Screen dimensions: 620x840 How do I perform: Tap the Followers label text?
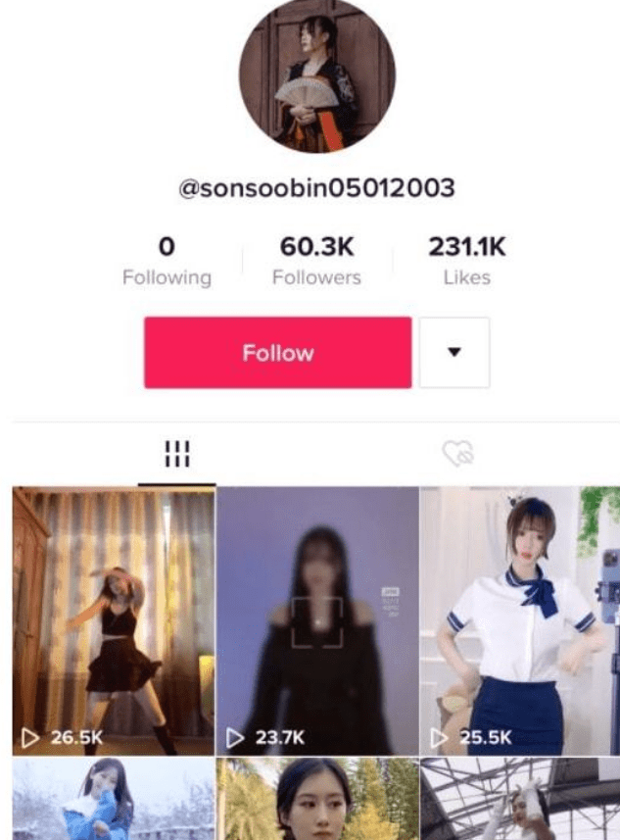tap(317, 277)
